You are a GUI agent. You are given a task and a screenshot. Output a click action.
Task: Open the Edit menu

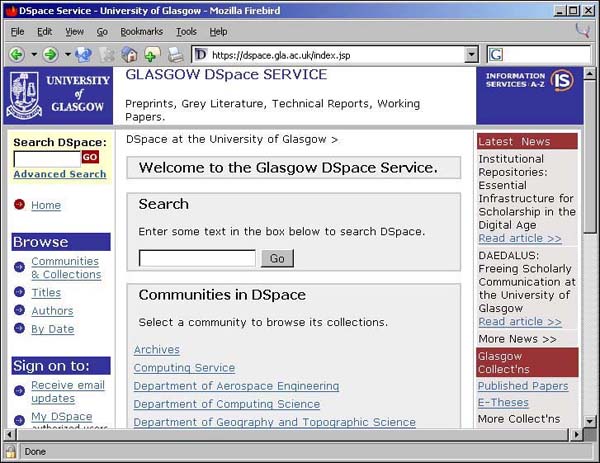pos(44,32)
